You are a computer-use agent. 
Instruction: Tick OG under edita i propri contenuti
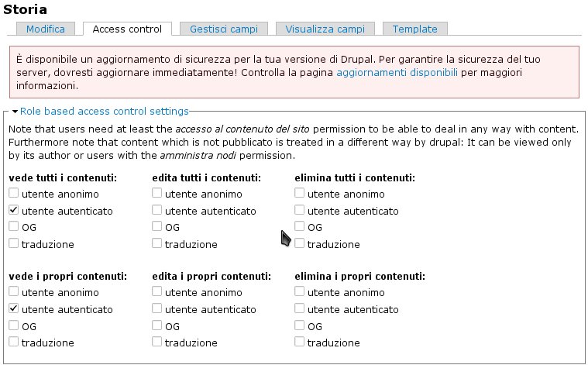[x=157, y=325]
